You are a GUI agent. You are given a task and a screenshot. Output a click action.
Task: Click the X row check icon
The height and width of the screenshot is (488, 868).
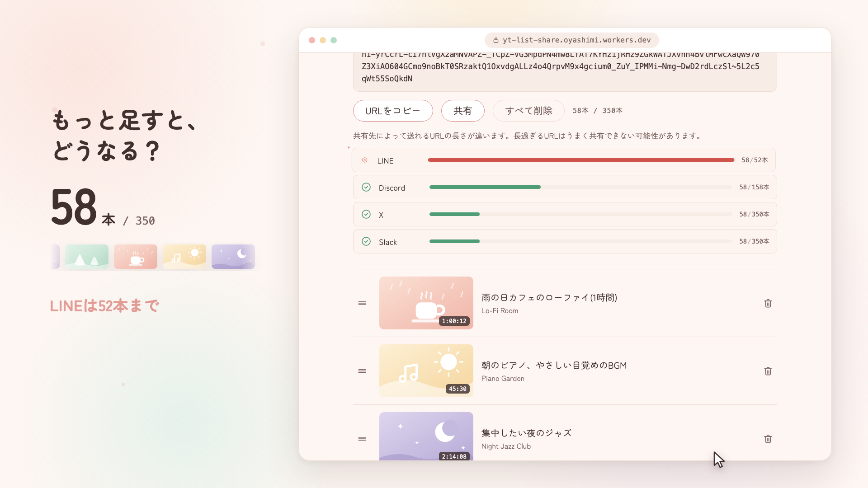(366, 214)
